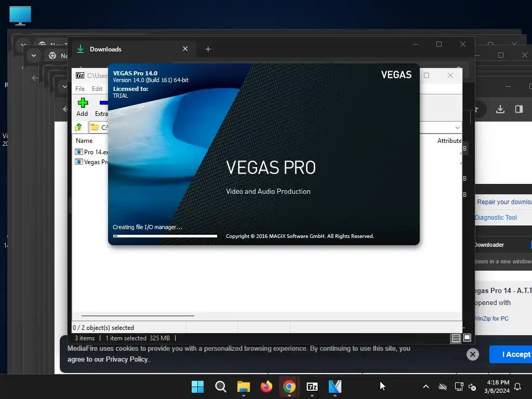The image size is (532, 399).
Task: Click the Extract button in 7-Zip toolbar
Action: (101, 107)
